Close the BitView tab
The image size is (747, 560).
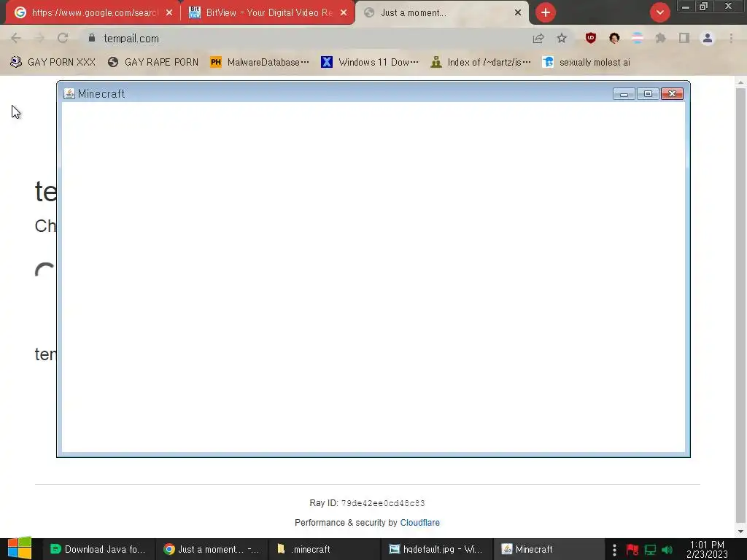tap(344, 12)
